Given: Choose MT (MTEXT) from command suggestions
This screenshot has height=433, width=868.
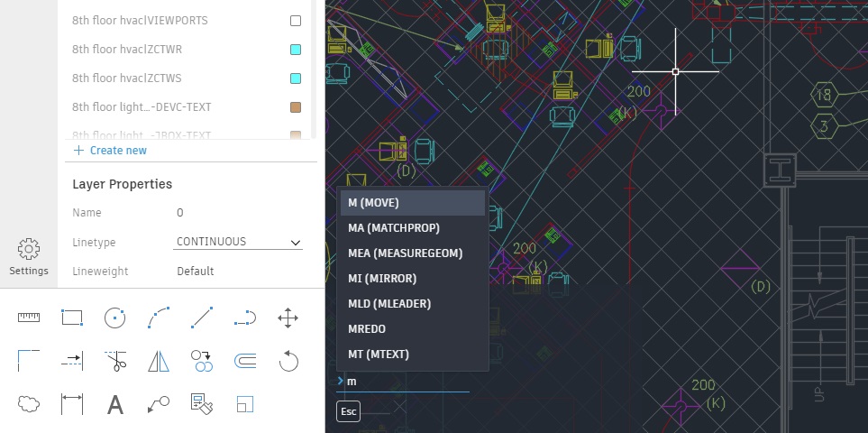Looking at the screenshot, I should click(413, 354).
